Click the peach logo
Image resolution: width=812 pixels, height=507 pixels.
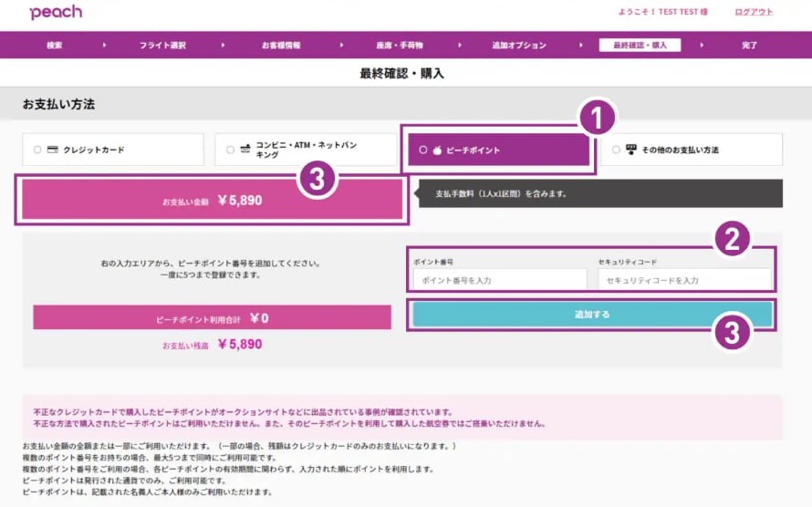click(x=56, y=12)
